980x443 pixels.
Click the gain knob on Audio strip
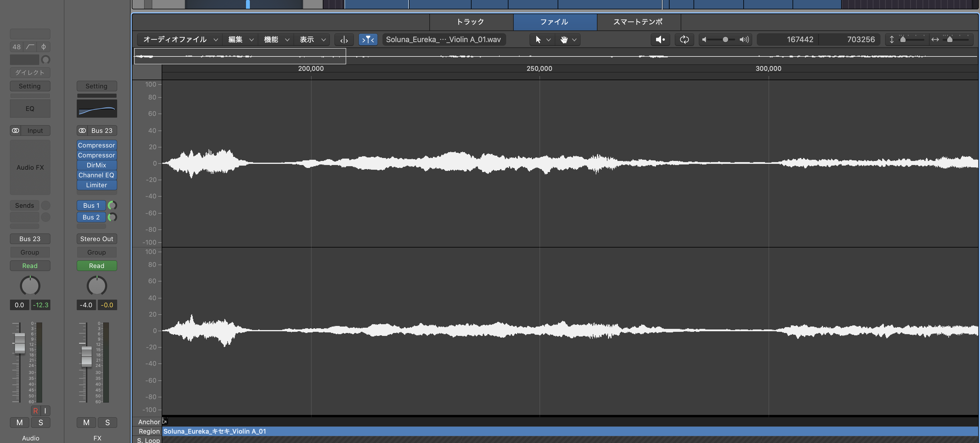[x=46, y=60]
